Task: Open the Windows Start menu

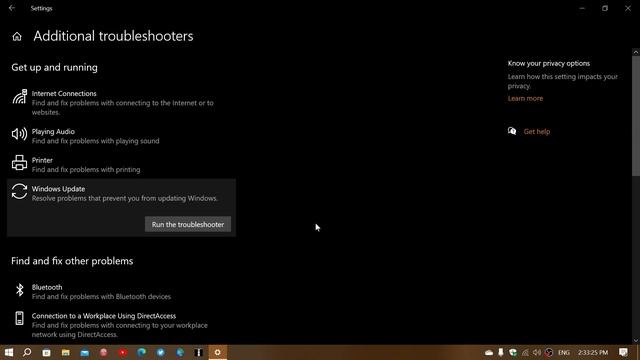Action: pos(9,352)
